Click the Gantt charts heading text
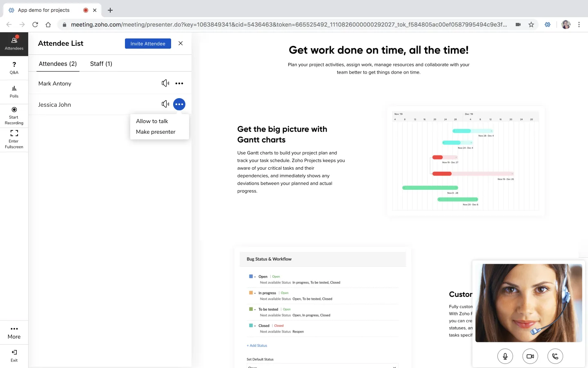 [282, 135]
